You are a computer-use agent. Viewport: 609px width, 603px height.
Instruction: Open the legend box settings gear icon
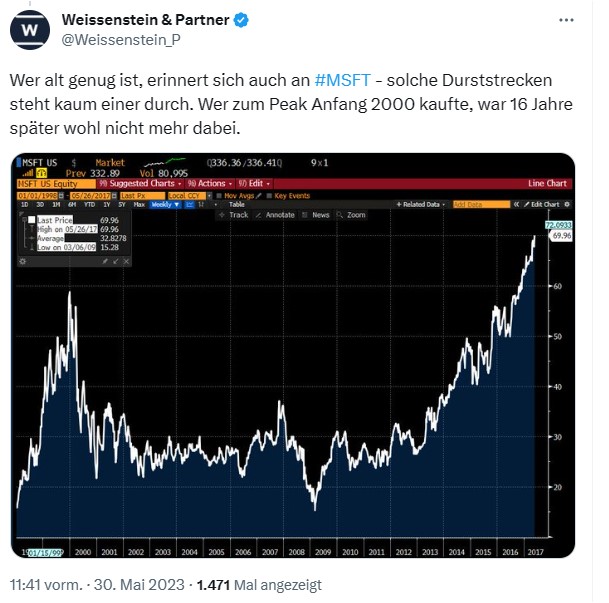23,261
